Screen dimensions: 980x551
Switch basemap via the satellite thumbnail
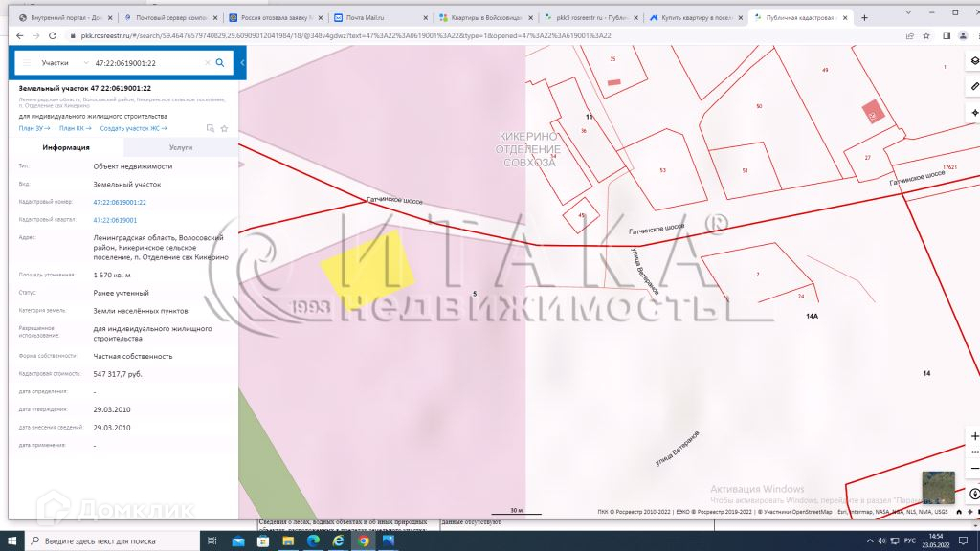(938, 487)
